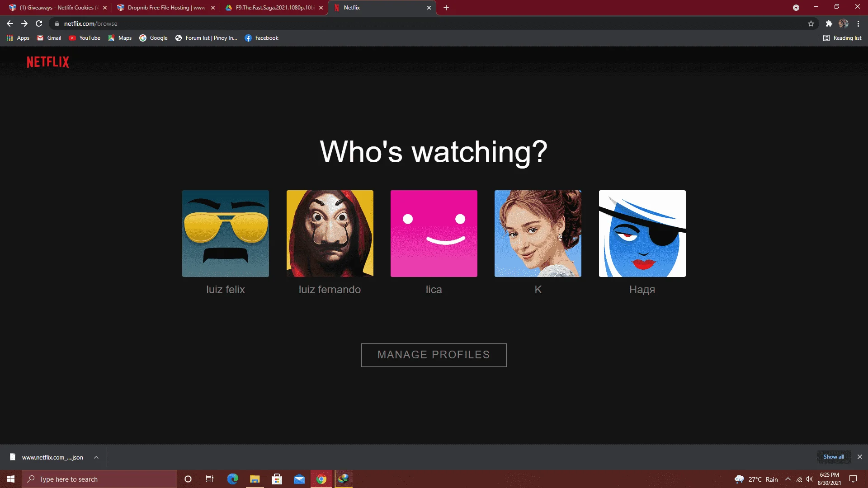Select the Надя profile avatar
This screenshot has width=868, height=488.
(x=642, y=233)
